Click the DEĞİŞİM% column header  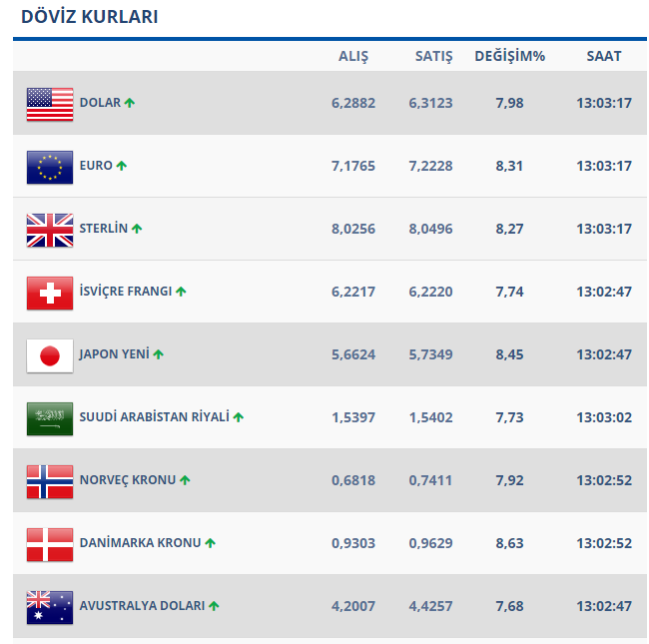[x=509, y=57]
